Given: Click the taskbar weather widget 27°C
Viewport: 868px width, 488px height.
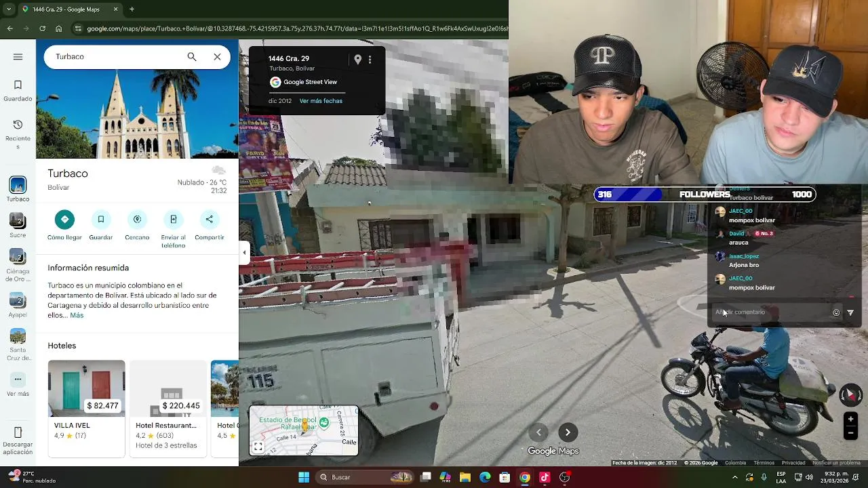Looking at the screenshot, I should pos(31,477).
